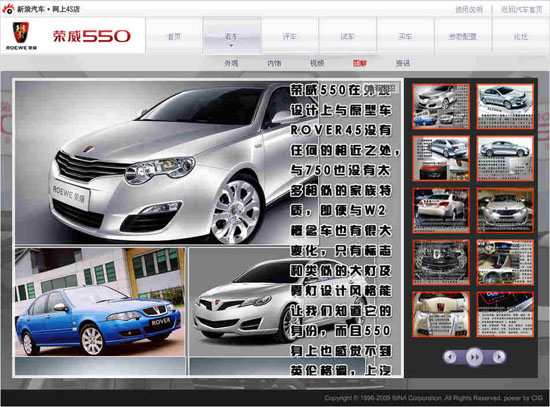The width and height of the screenshot is (550, 407).
Task: Click the red 荣威550 title logo
Action: [92, 36]
